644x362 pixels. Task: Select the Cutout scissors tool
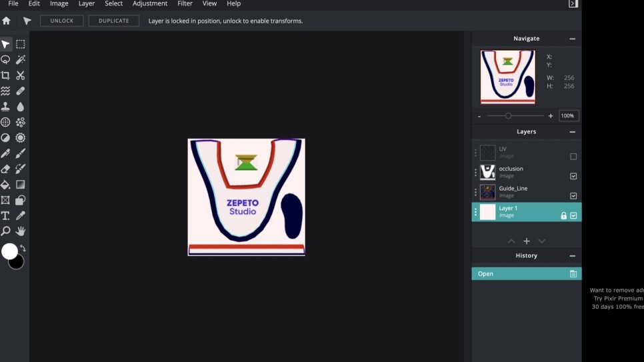pyautogui.click(x=20, y=75)
